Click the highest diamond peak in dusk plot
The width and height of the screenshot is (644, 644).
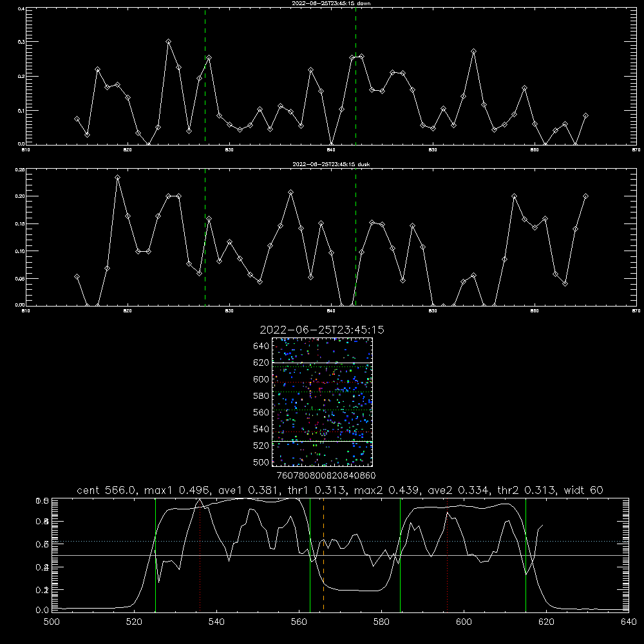[117, 178]
